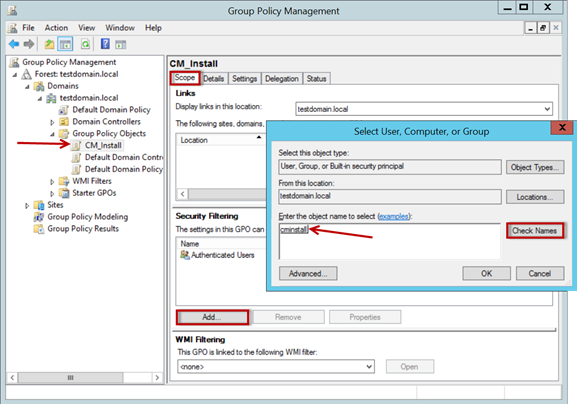Image resolution: width=577 pixels, height=404 pixels.
Task: Click the Back arrow toolbar icon
Action: coord(14,45)
